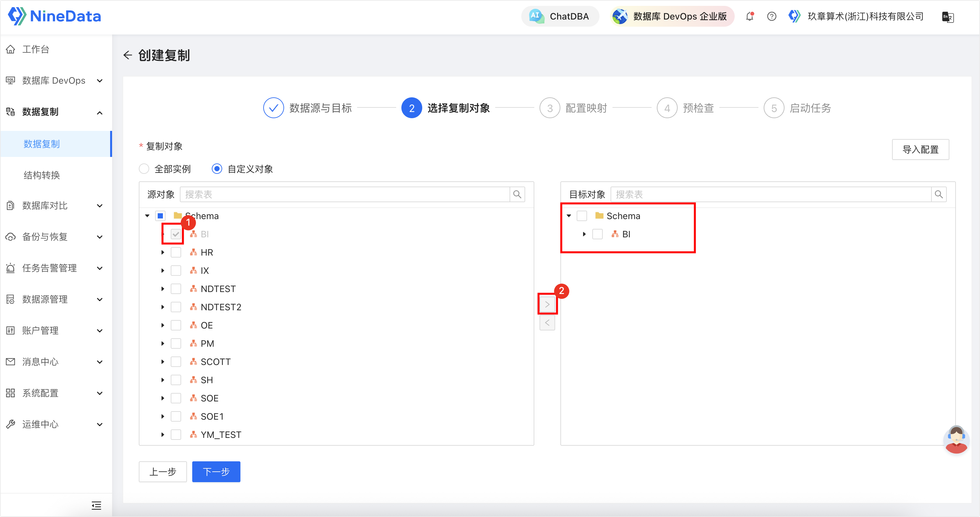Click the move-left arrow transfer button
The height and width of the screenshot is (517, 980).
pyautogui.click(x=547, y=323)
